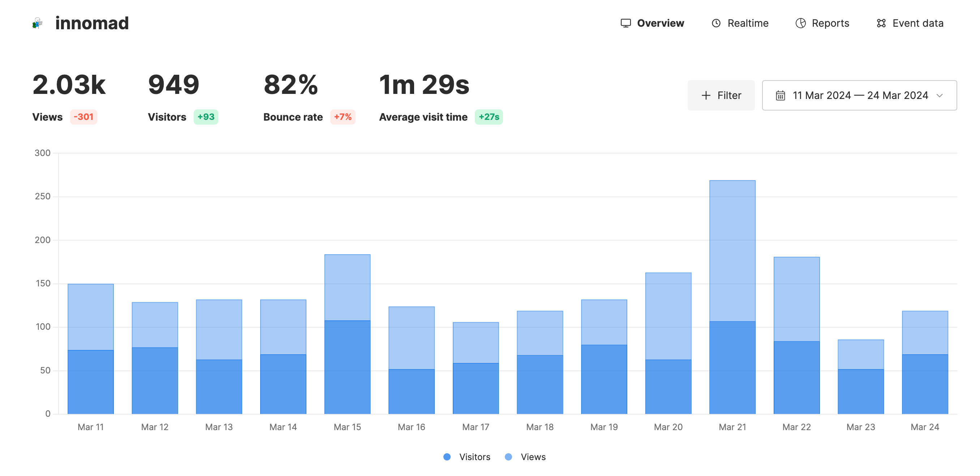The image size is (980, 476).
Task: Click the Overview monitor icon
Action: tap(626, 23)
